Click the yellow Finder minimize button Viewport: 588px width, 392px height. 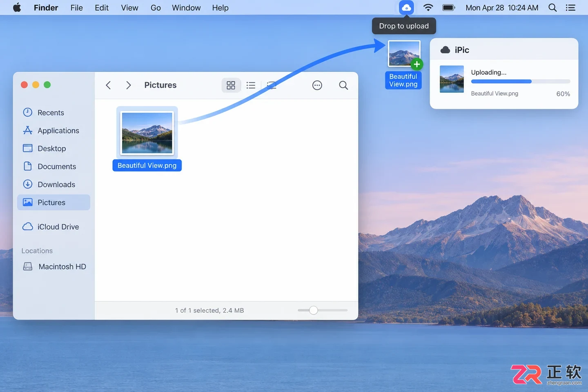[x=36, y=85]
